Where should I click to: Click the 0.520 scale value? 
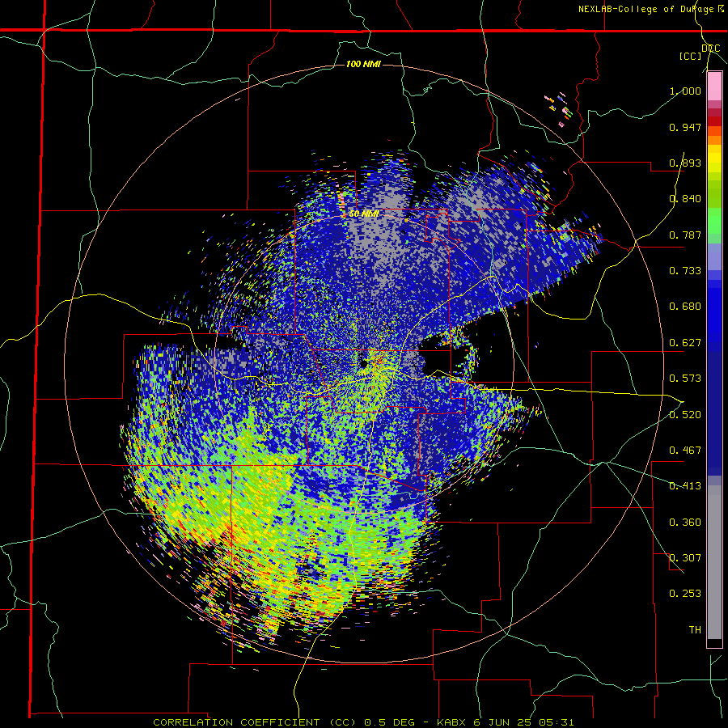(685, 414)
